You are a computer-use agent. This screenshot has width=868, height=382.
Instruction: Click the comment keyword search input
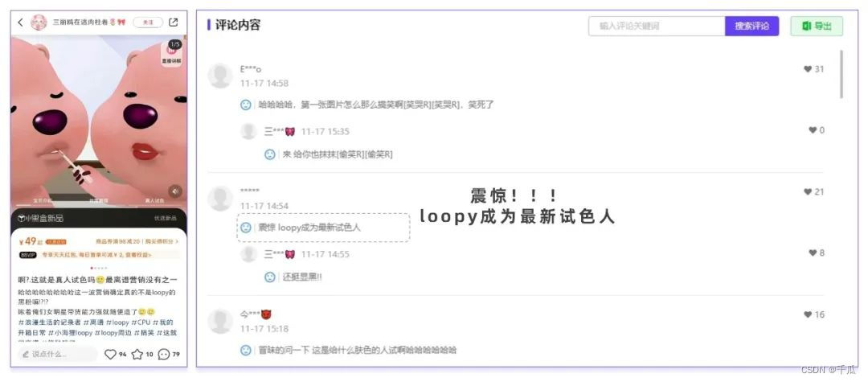pos(657,26)
